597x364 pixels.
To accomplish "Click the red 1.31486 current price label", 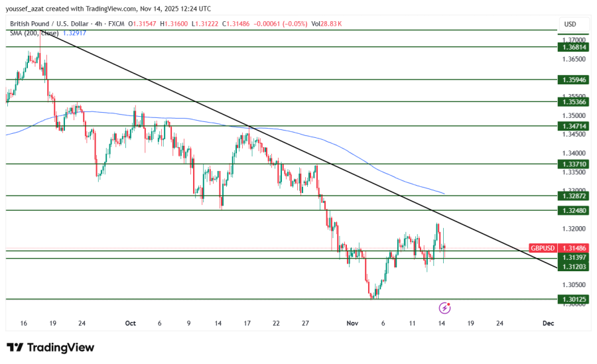I will [574, 248].
